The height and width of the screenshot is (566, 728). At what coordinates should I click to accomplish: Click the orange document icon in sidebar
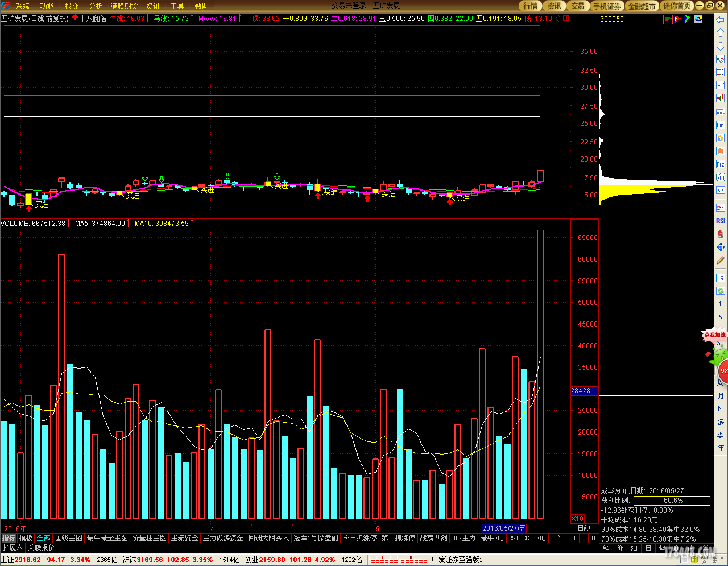[x=721, y=151]
